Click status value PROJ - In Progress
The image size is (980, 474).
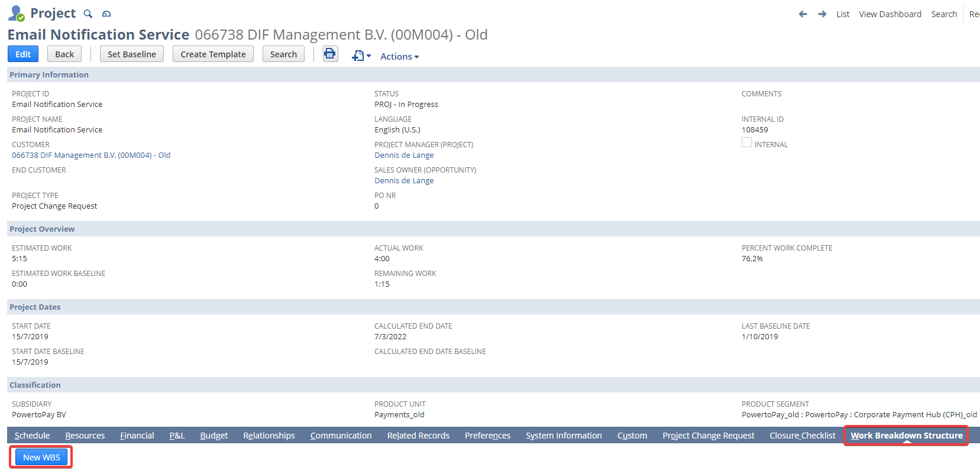(x=406, y=104)
